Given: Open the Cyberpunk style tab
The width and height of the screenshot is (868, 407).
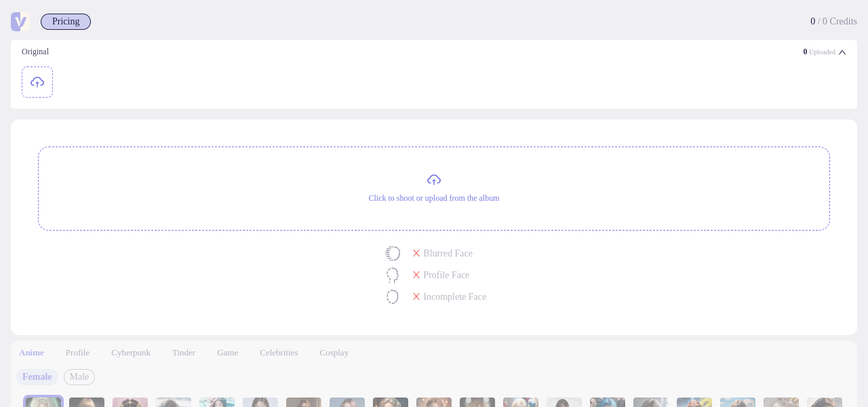Looking at the screenshot, I should 131,353.
